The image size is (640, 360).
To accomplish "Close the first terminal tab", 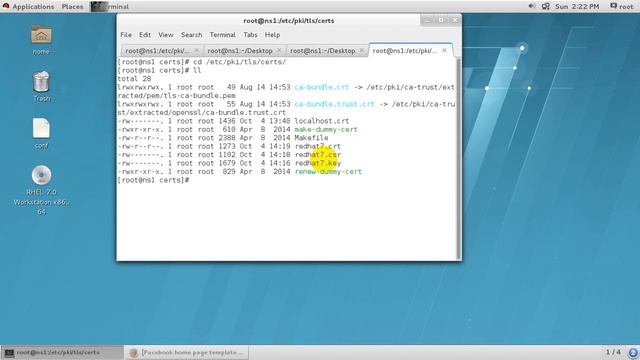I will click(x=197, y=50).
